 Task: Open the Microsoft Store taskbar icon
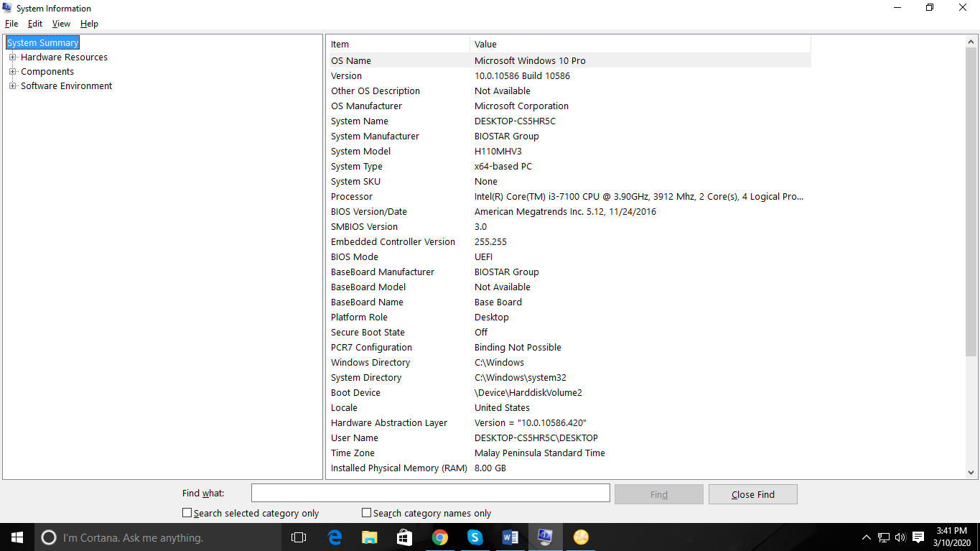[405, 537]
